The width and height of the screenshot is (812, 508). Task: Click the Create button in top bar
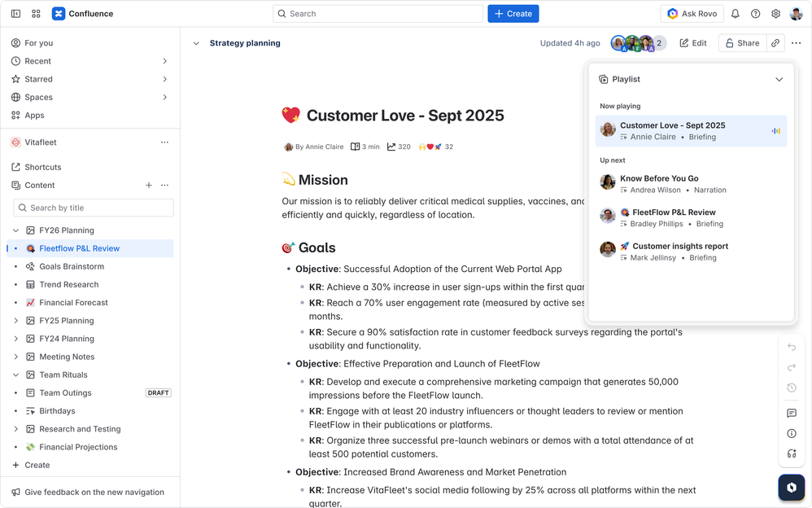513,14
